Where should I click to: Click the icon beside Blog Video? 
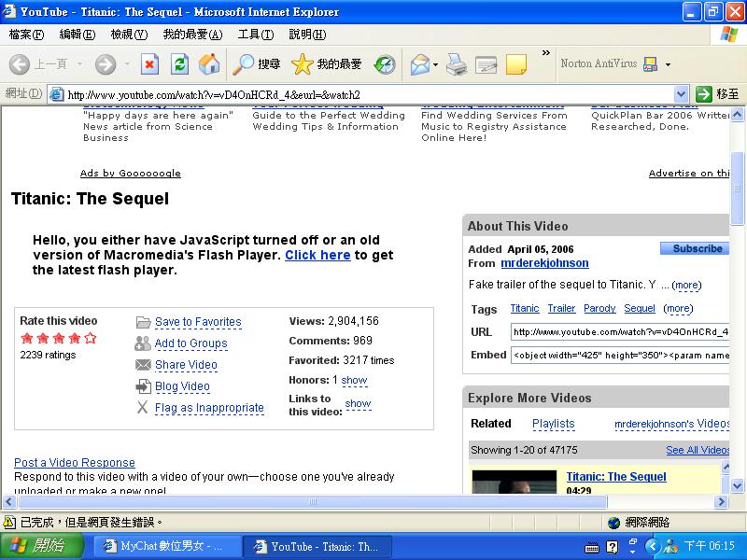pos(143,386)
